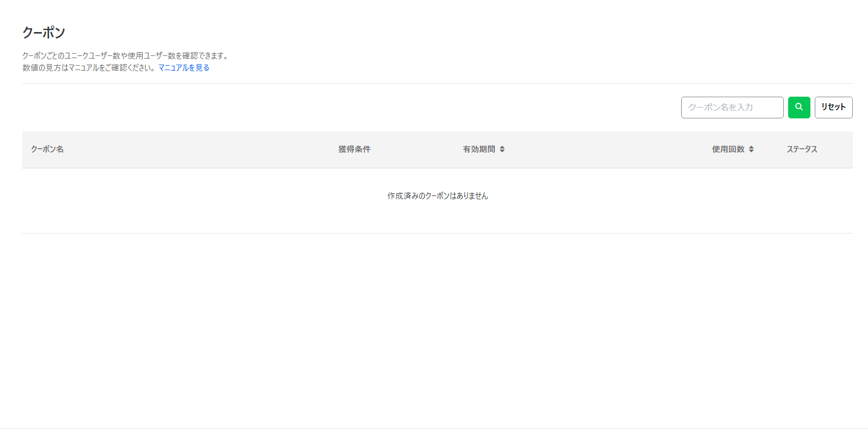The height and width of the screenshot is (435, 868).
Task: Click the description line about ユニークユーザー数
Action: click(x=125, y=56)
